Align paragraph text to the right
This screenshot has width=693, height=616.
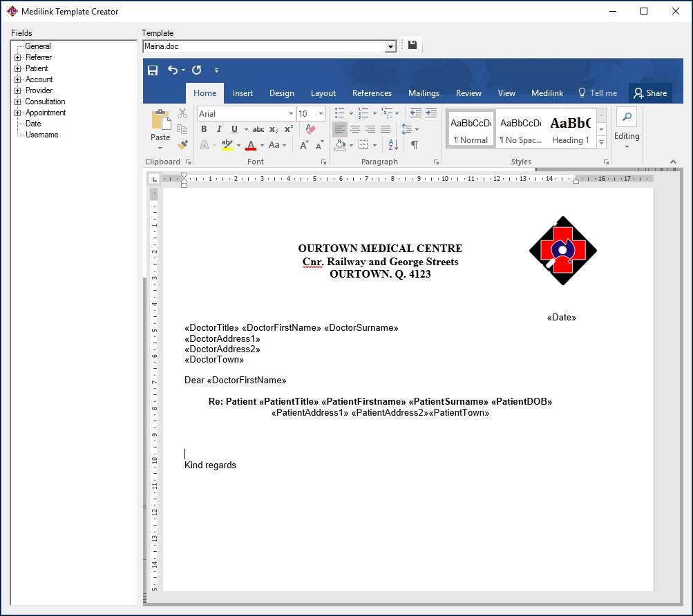(x=370, y=129)
